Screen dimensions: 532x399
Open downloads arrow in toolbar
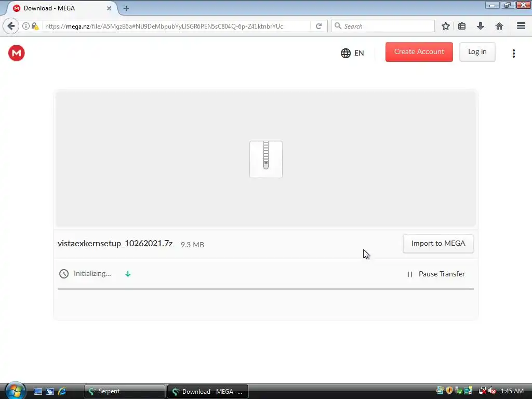481,26
